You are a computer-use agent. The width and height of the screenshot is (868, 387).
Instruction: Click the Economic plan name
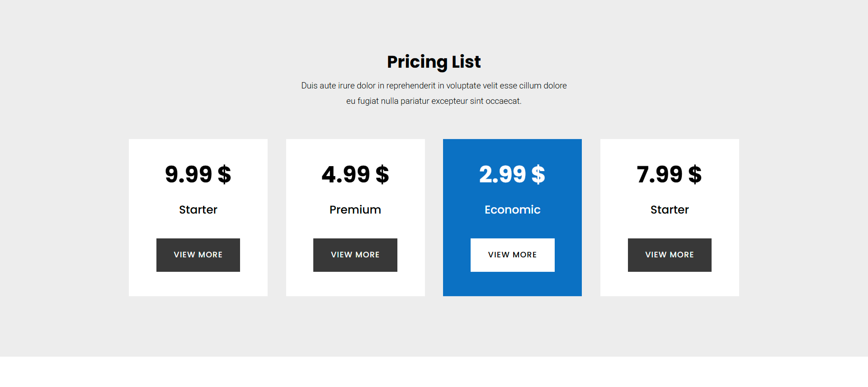click(512, 210)
